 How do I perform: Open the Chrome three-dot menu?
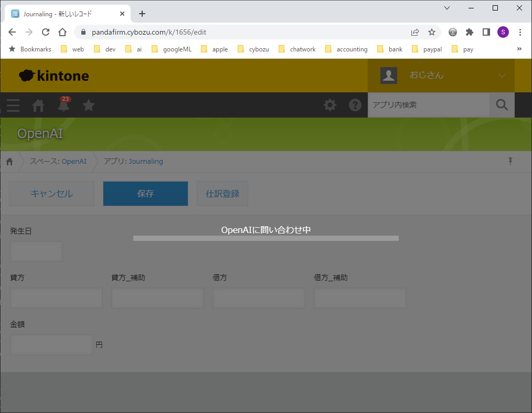point(520,32)
